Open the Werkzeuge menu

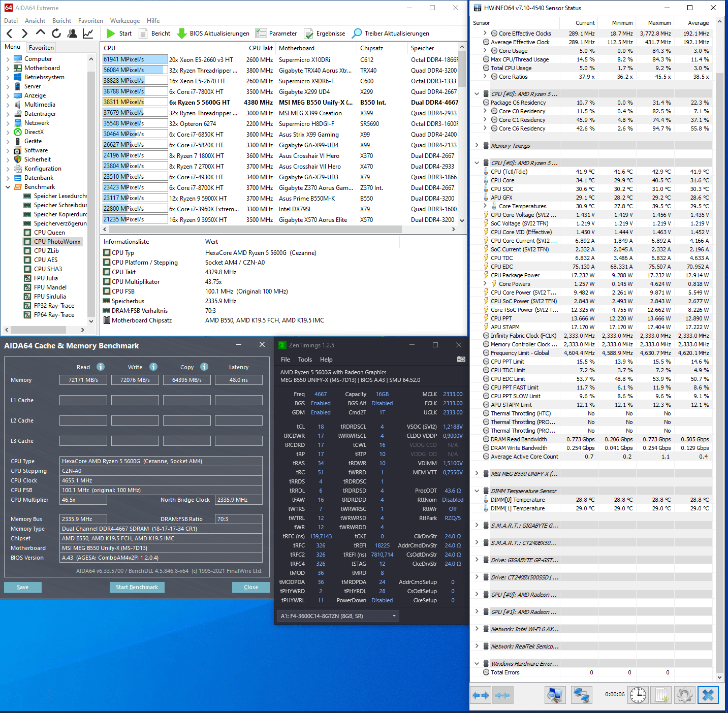[x=125, y=21]
